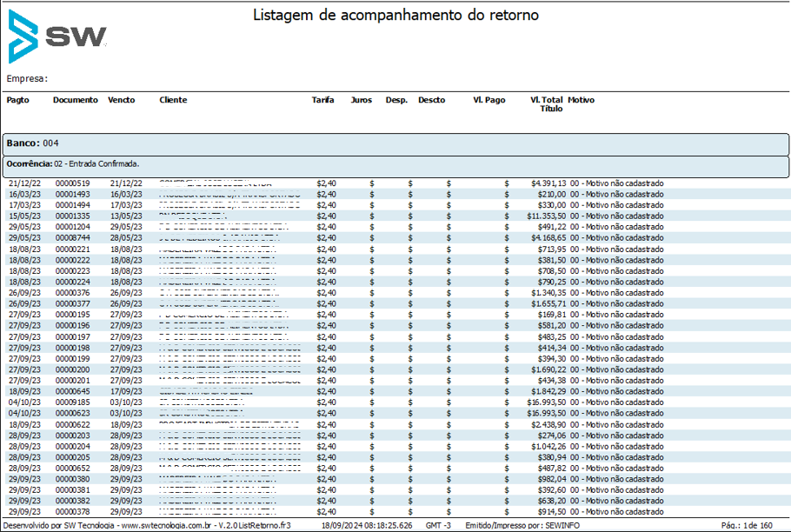Click the total value $1.655,71

coord(548,304)
